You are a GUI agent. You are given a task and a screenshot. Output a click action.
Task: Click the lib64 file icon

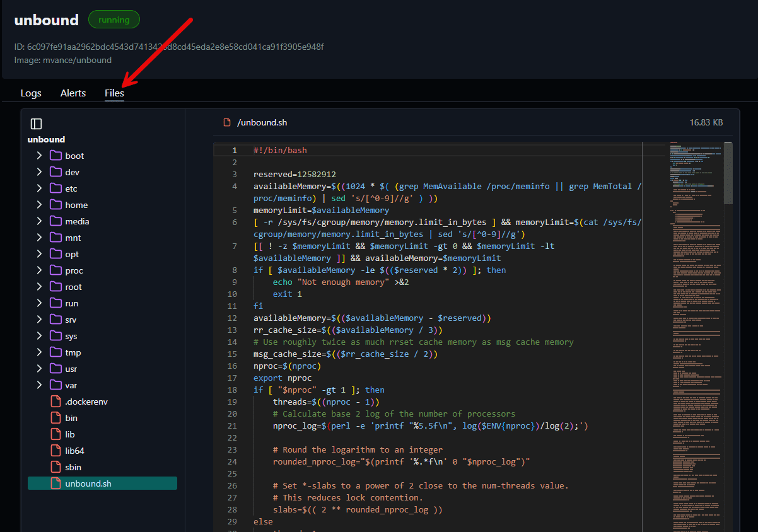click(55, 450)
